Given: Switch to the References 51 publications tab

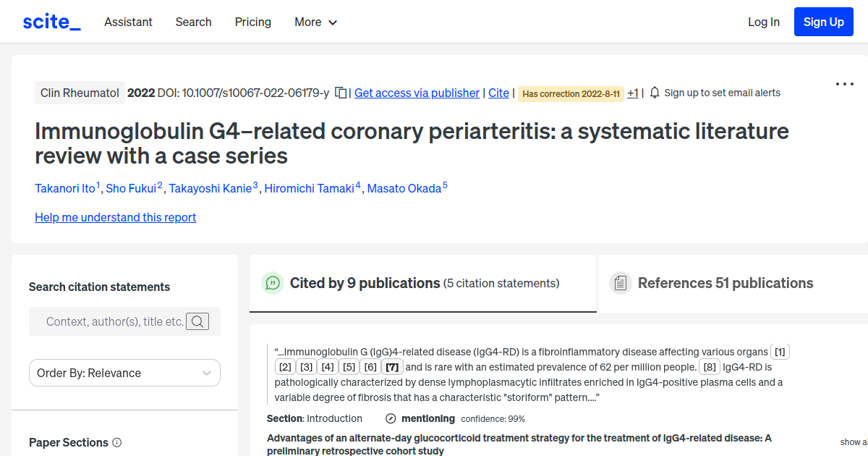Looking at the screenshot, I should pos(725,283).
